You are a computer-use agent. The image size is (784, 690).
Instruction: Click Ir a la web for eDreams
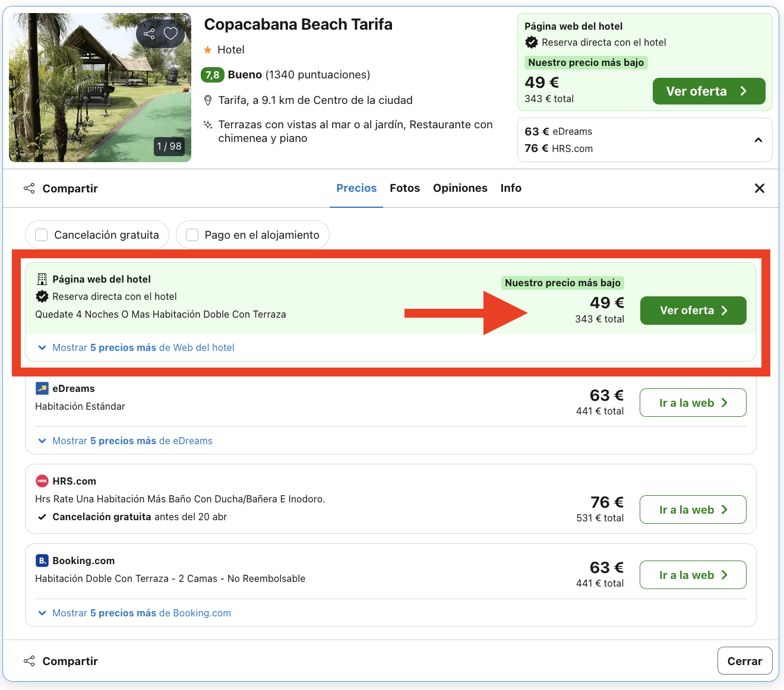[x=693, y=403]
